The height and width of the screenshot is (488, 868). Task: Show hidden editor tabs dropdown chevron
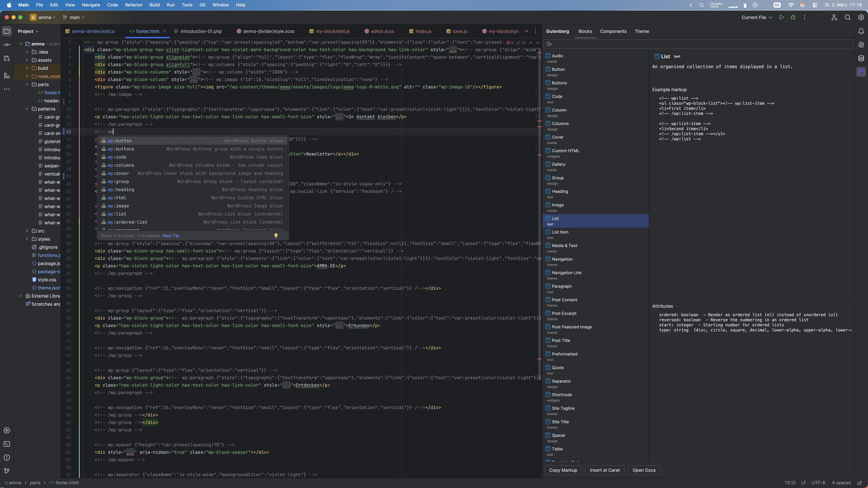tap(526, 31)
